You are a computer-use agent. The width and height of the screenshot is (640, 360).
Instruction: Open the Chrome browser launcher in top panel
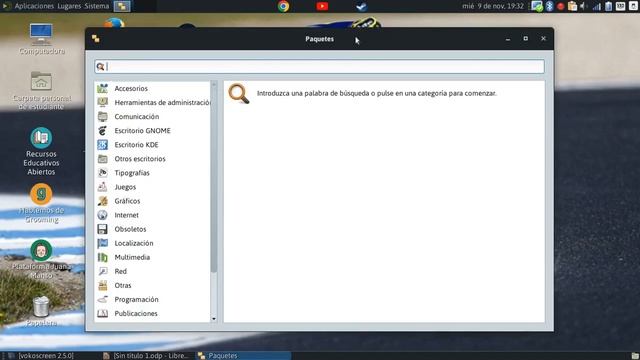(x=283, y=6)
